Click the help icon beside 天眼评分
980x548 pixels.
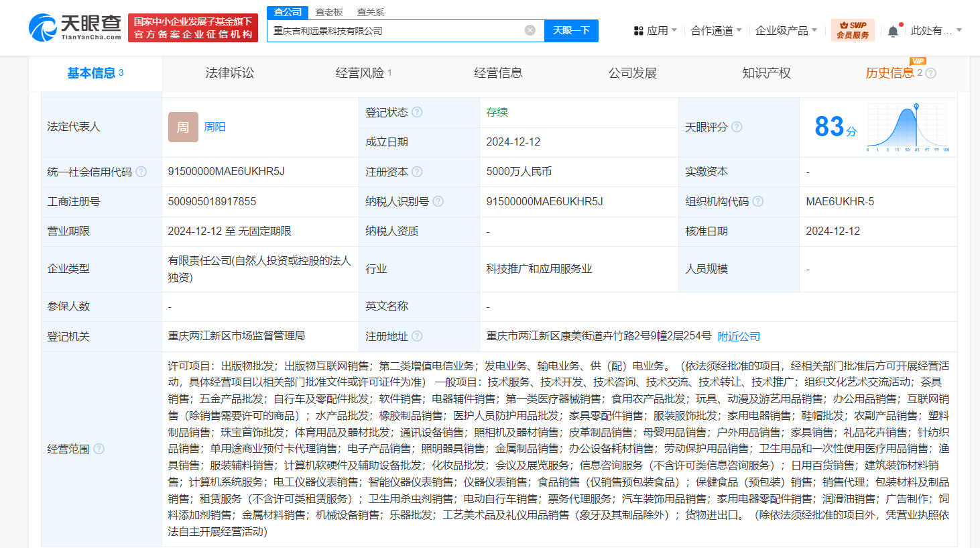coord(737,127)
